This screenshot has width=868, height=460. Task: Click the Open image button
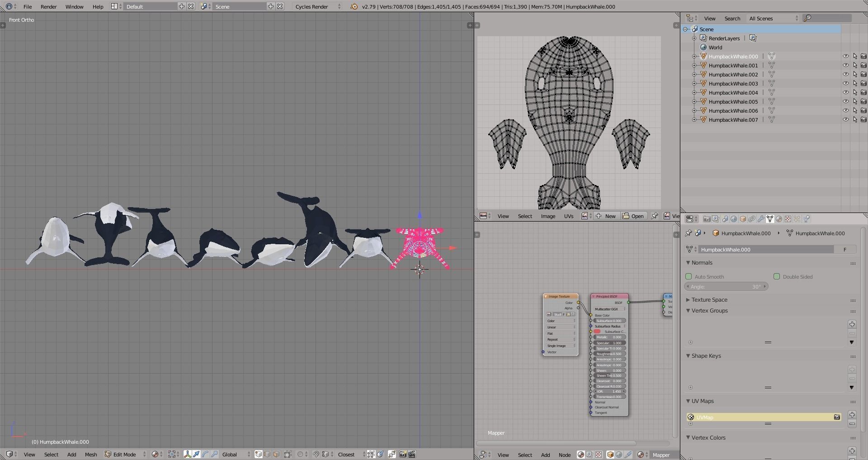(x=633, y=216)
